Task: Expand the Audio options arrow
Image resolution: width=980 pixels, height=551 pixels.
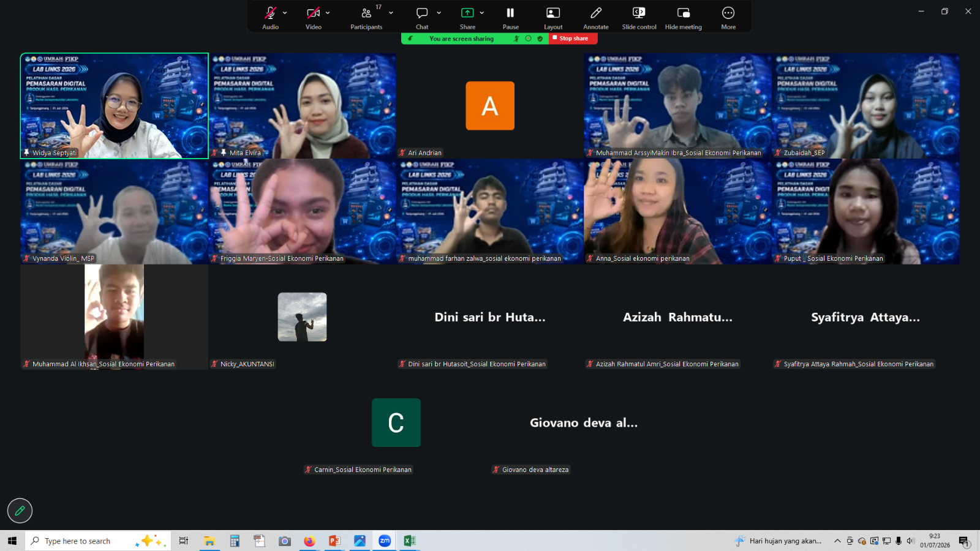Action: coord(285,13)
